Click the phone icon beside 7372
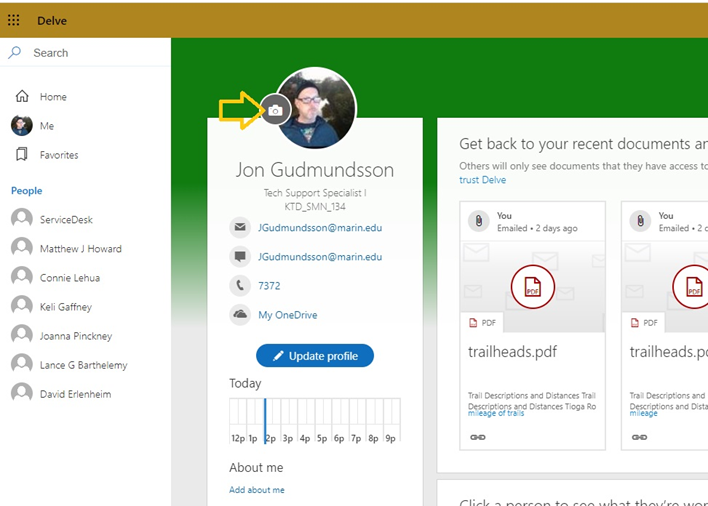Screen dimensions: 708x506 [x=240, y=286]
